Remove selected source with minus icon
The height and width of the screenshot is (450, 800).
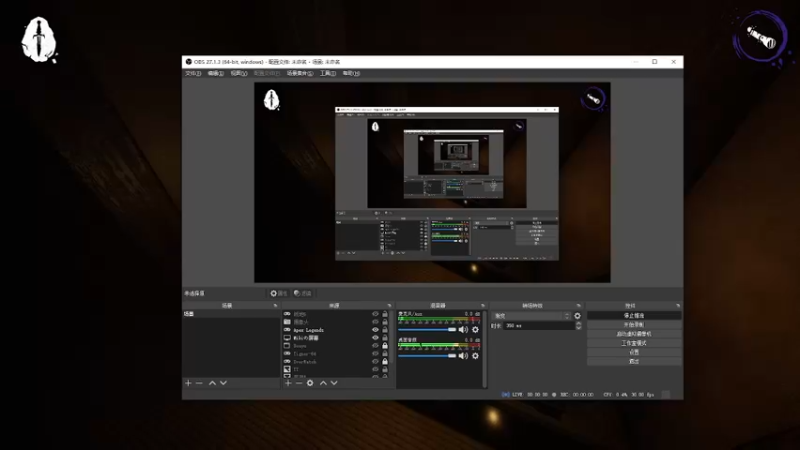tap(299, 383)
